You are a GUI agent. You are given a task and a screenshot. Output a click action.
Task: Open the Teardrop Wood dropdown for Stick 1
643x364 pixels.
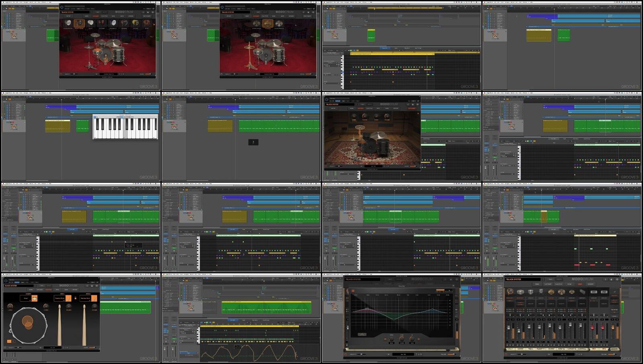tap(60, 298)
